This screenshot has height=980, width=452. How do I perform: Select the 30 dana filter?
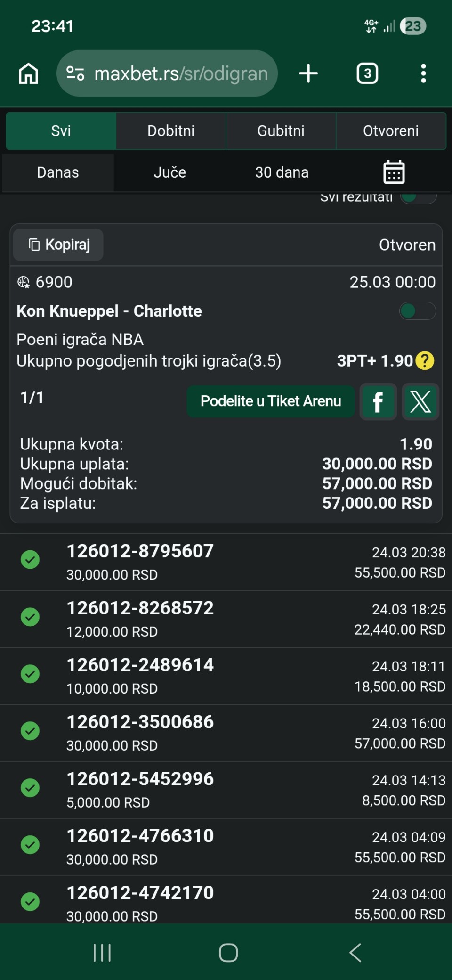click(x=282, y=172)
